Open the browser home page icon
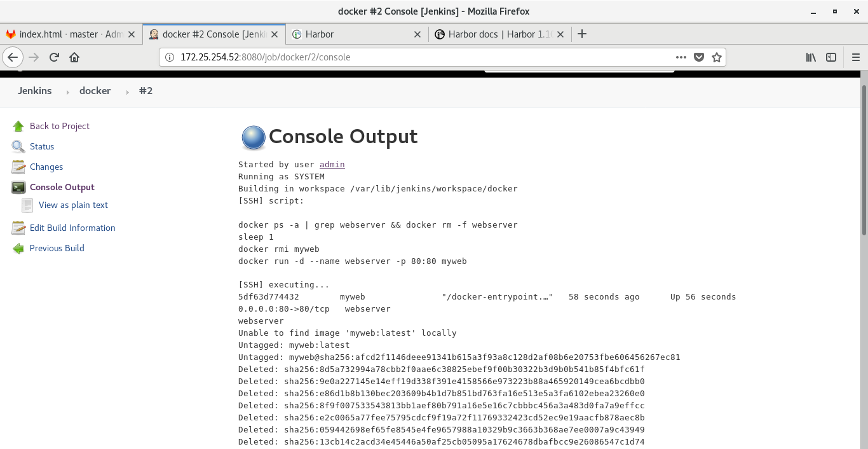The image size is (868, 449). (74, 57)
